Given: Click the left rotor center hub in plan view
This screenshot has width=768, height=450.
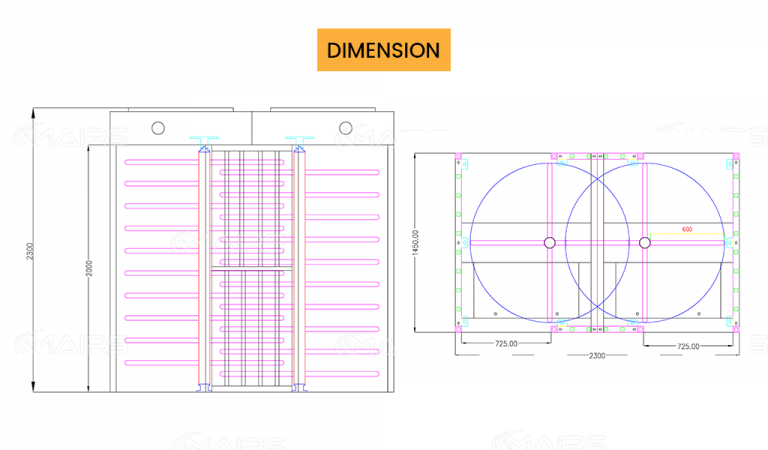Looking at the screenshot, I should [x=549, y=242].
